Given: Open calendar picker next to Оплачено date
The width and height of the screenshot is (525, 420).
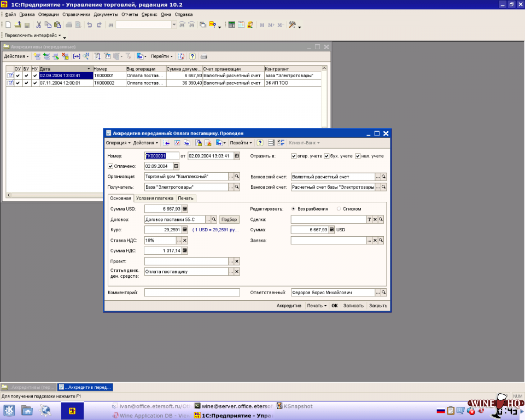Looking at the screenshot, I should click(176, 166).
